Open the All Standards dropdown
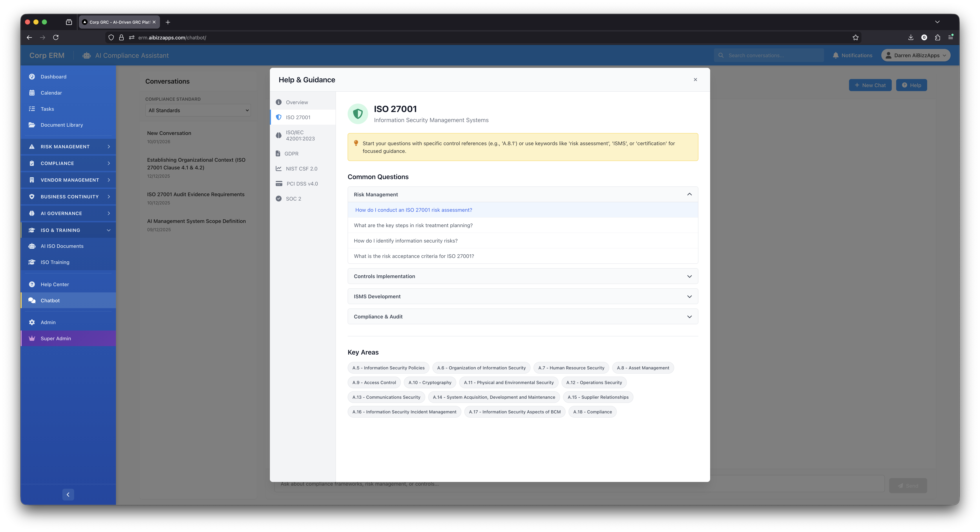 [198, 110]
